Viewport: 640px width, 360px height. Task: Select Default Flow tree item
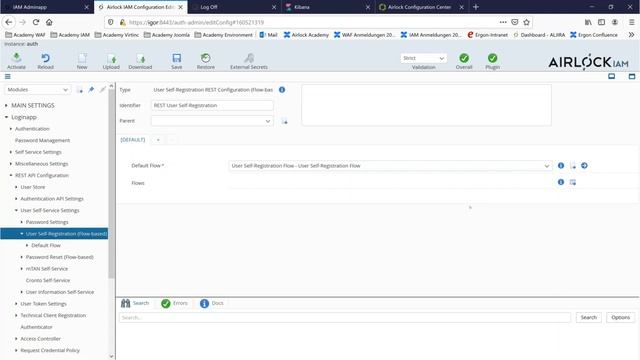(x=46, y=245)
